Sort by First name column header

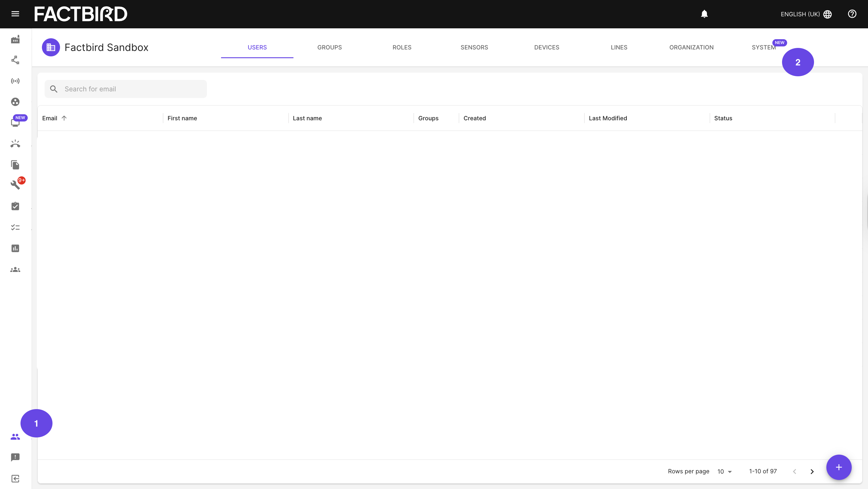pos(182,118)
